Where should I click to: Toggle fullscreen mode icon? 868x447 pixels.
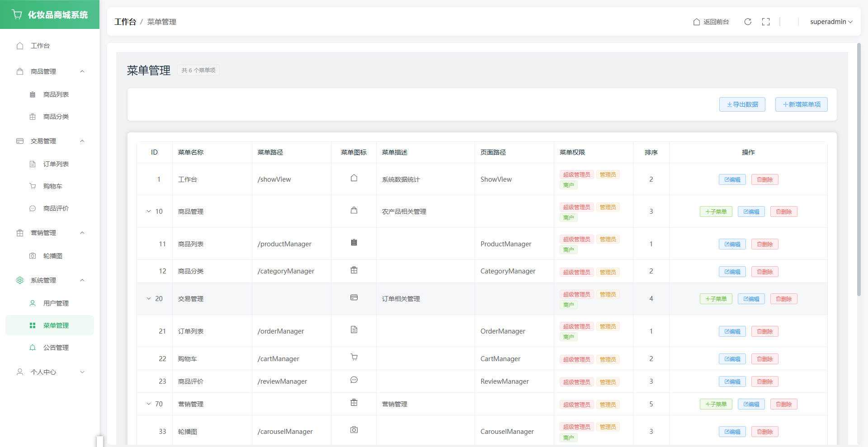(x=766, y=22)
